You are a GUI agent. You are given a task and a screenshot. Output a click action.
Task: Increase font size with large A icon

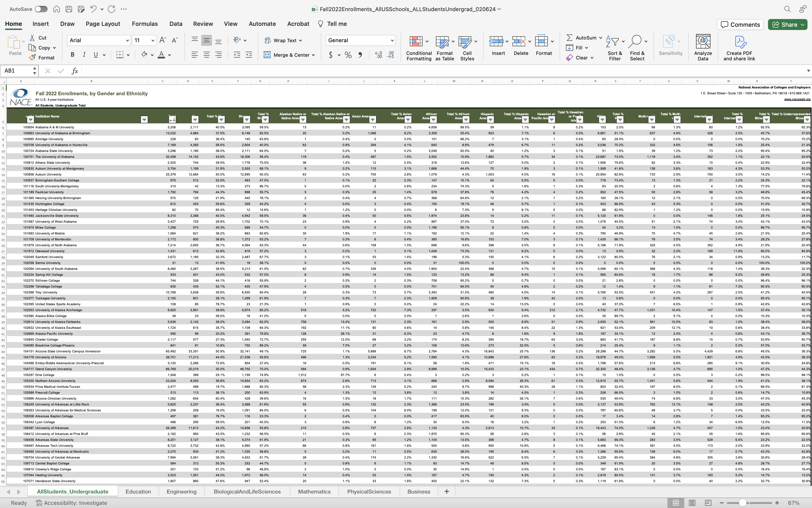(x=163, y=40)
